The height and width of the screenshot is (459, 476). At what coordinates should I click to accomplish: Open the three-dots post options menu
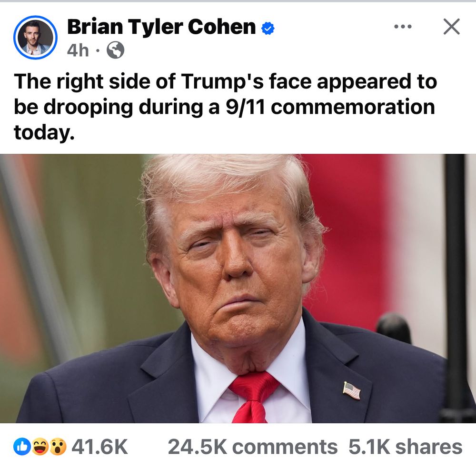pos(403,27)
